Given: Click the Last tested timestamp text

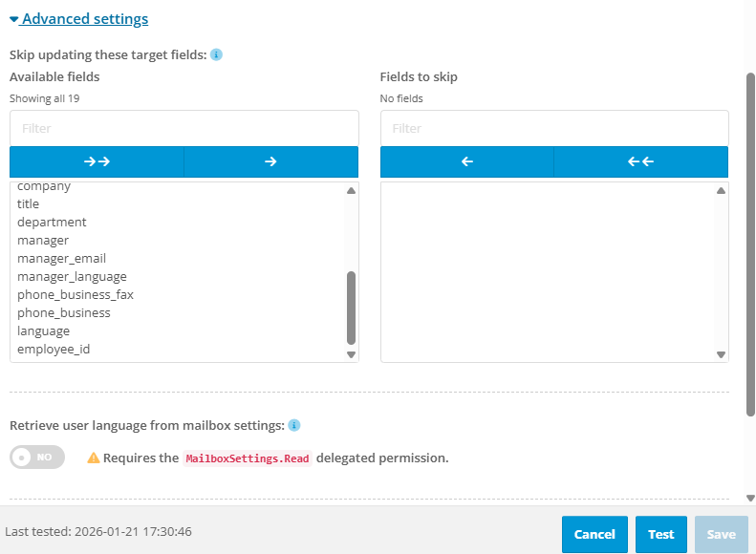Looking at the screenshot, I should click(x=98, y=532).
